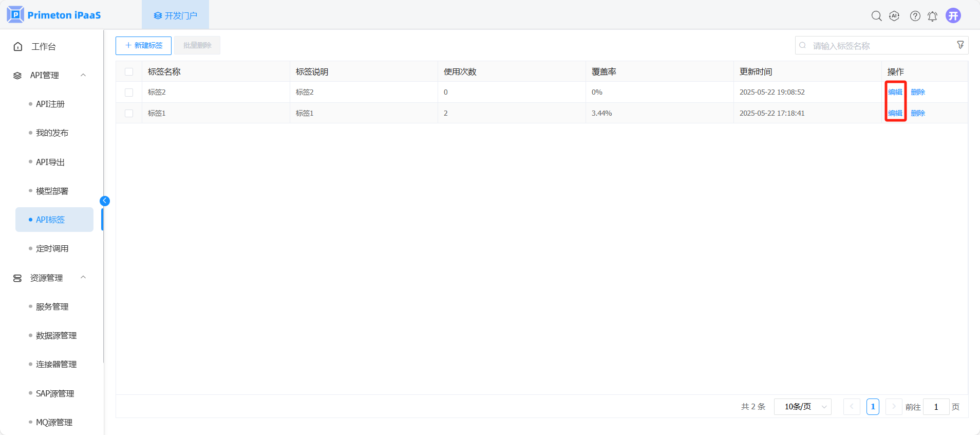
Task: Open the AI assistant icon
Action: pyautogui.click(x=894, y=16)
